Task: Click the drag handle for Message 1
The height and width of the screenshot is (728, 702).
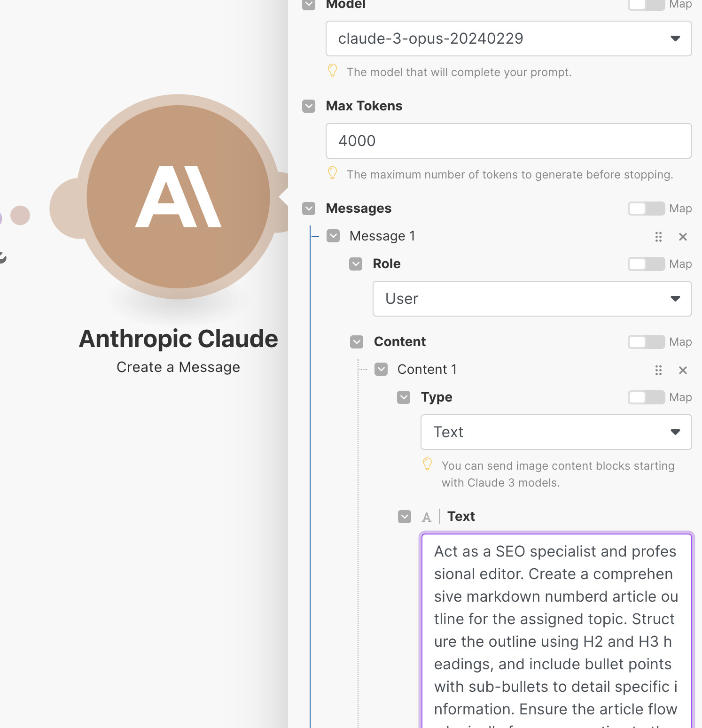Action: (x=658, y=237)
